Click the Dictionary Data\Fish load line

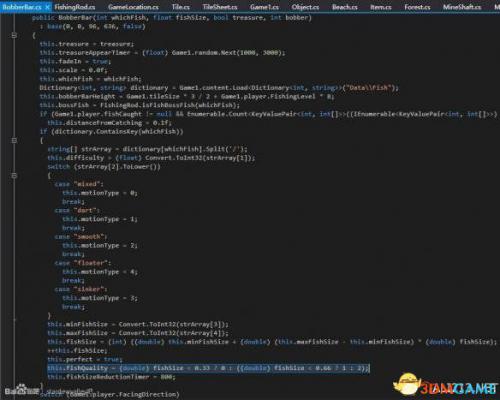(x=219, y=88)
